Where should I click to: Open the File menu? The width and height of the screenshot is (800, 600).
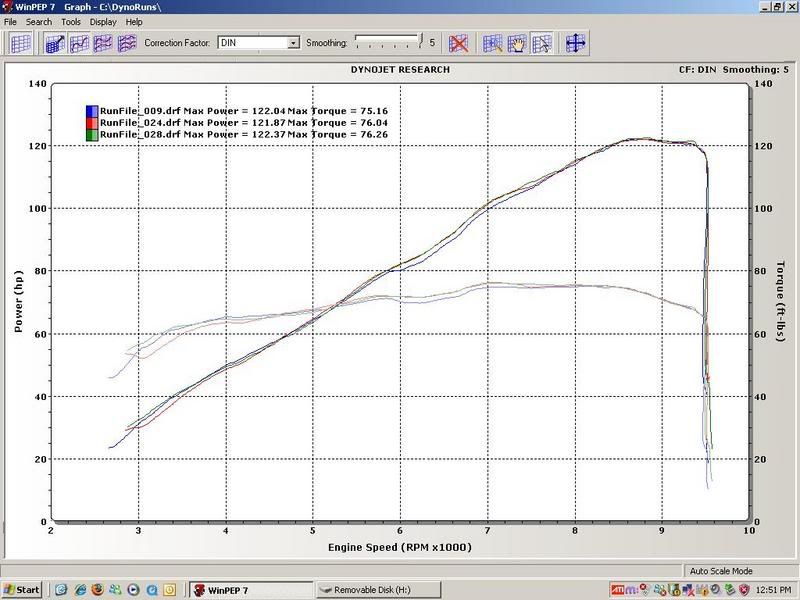tap(10, 22)
